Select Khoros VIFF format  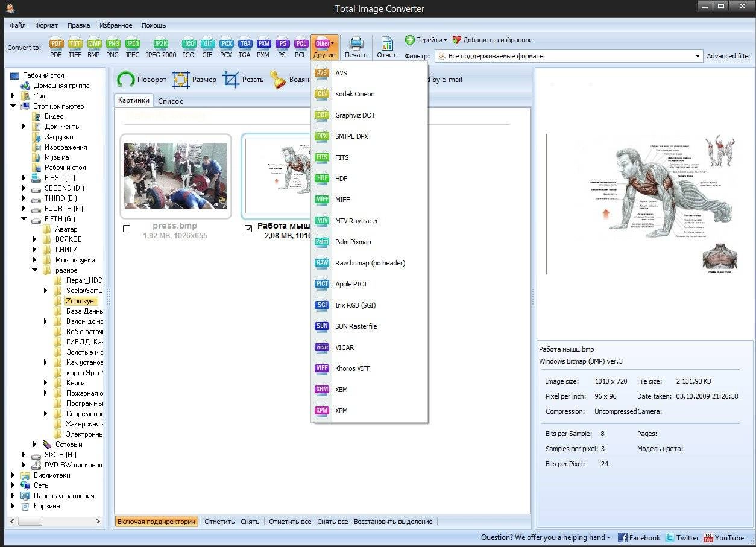(x=370, y=368)
